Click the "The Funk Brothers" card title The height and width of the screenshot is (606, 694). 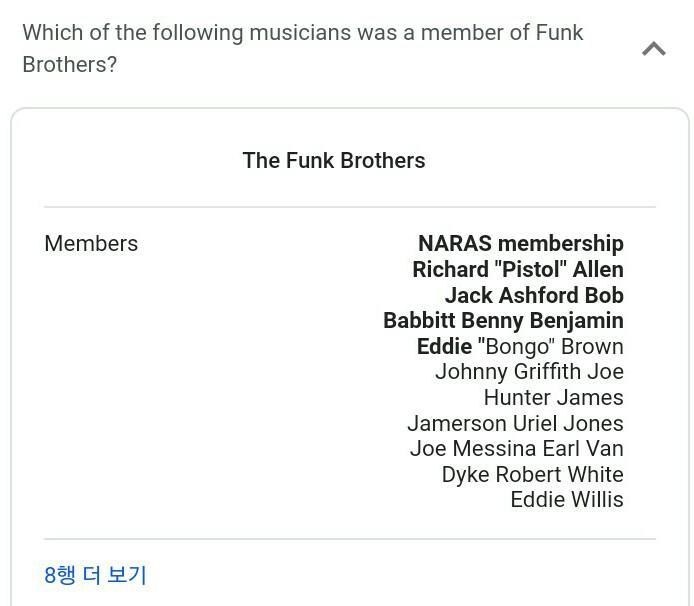334,160
